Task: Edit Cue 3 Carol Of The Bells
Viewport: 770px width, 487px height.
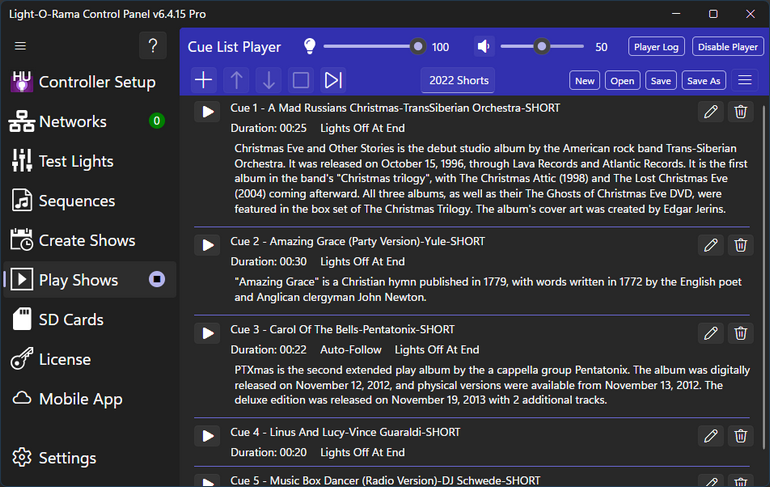Action: click(711, 333)
